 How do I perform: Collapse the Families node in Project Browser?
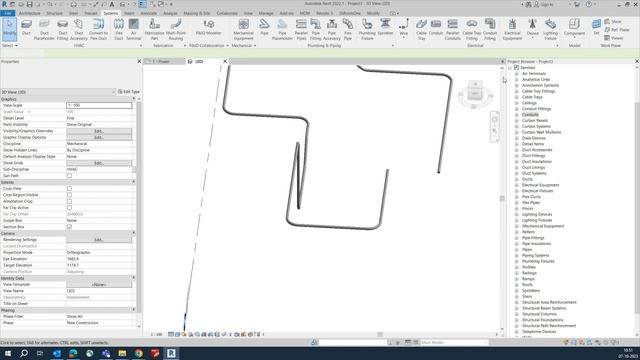(510, 68)
